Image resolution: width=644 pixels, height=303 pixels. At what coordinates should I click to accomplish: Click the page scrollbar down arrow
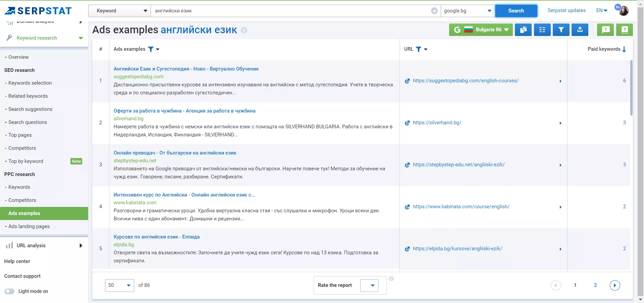[x=640, y=299]
